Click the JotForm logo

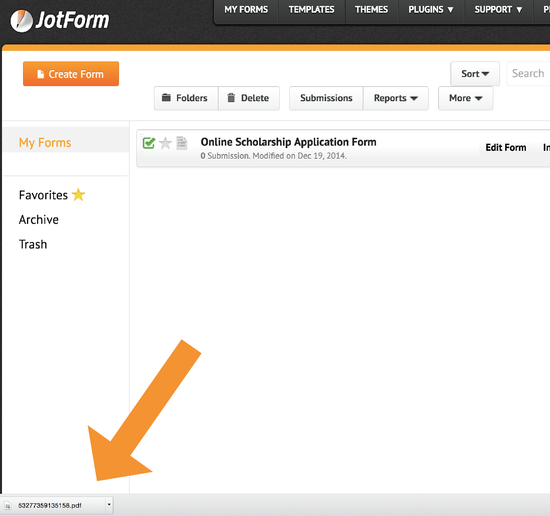60,20
